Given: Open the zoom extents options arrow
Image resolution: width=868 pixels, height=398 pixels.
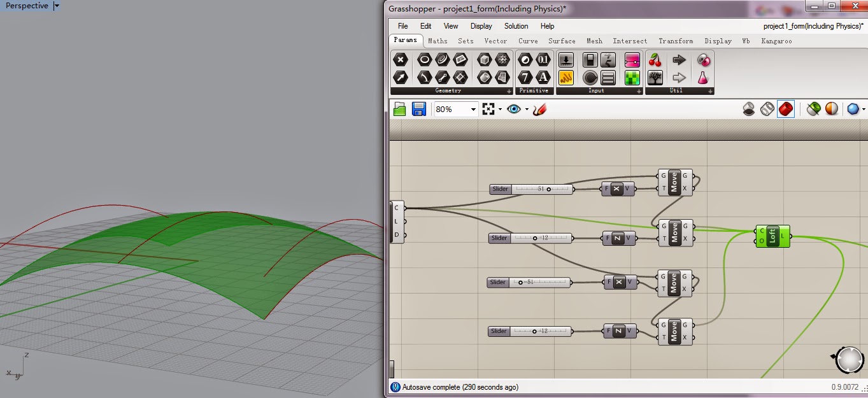Looking at the screenshot, I should click(500, 109).
